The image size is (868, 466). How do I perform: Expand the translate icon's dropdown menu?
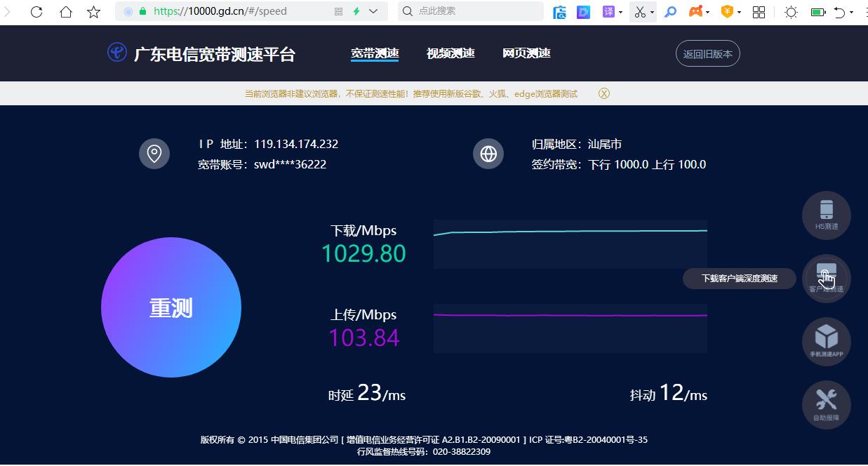(x=620, y=11)
